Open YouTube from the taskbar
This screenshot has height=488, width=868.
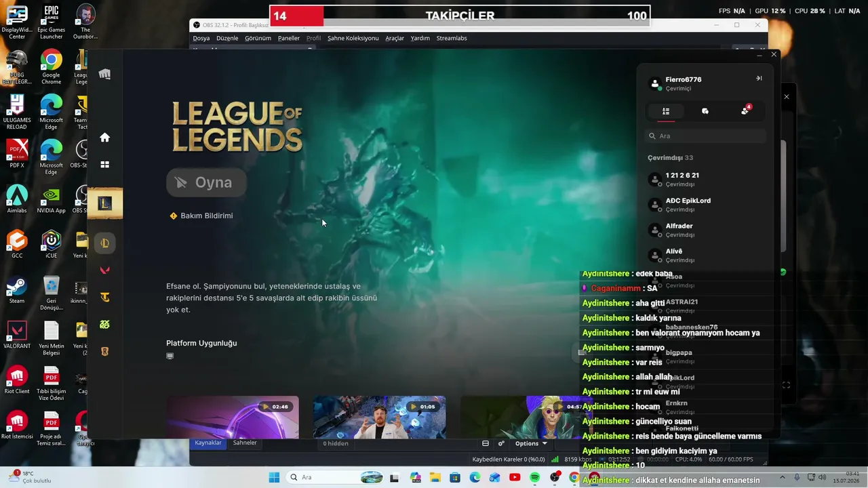pos(515,477)
